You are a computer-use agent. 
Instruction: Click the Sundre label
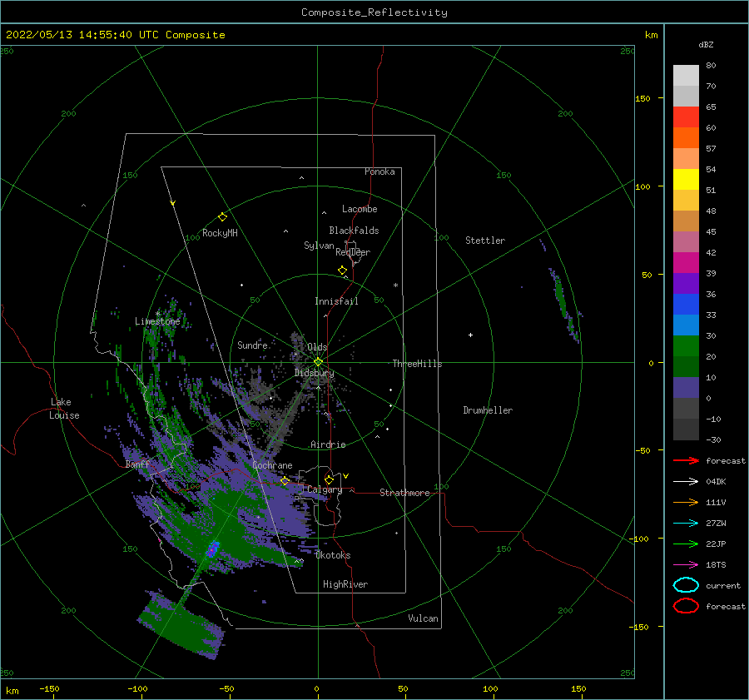coord(252,345)
